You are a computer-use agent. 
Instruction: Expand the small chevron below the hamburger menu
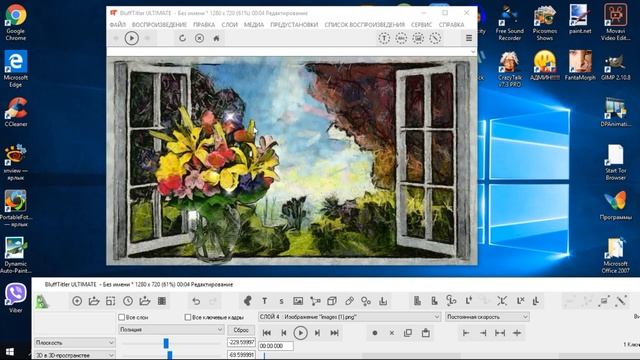[473, 52]
